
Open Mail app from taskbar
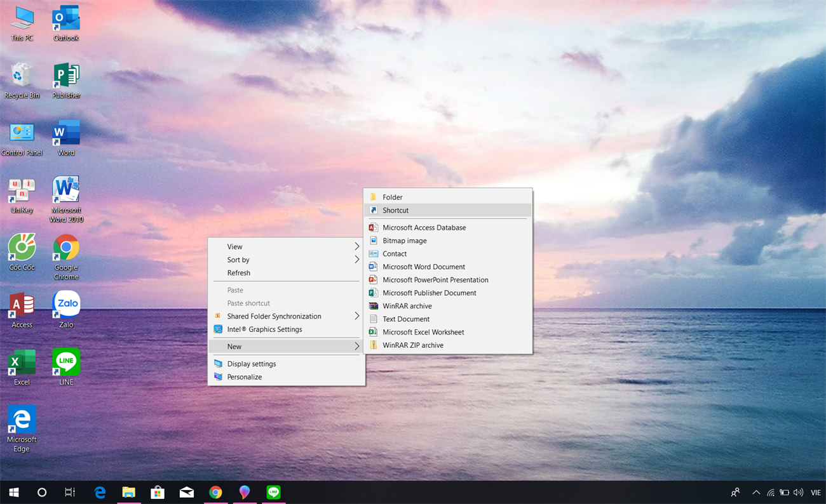pos(187,492)
